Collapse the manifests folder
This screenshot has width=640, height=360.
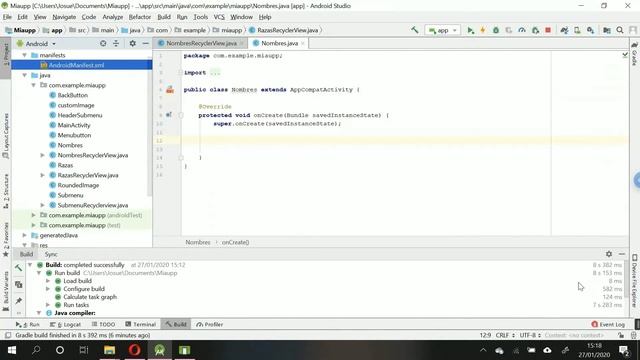pos(24,55)
